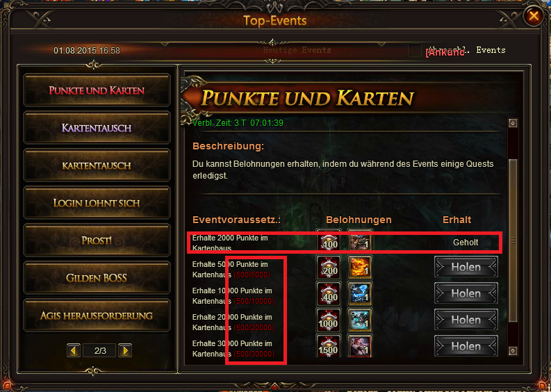
Task: Click the 1500 points reward icon
Action: pyautogui.click(x=329, y=346)
